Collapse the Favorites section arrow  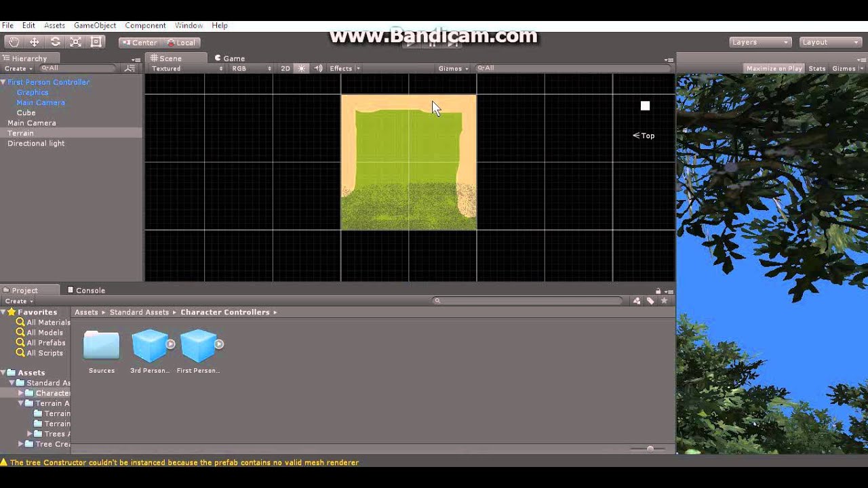3,312
